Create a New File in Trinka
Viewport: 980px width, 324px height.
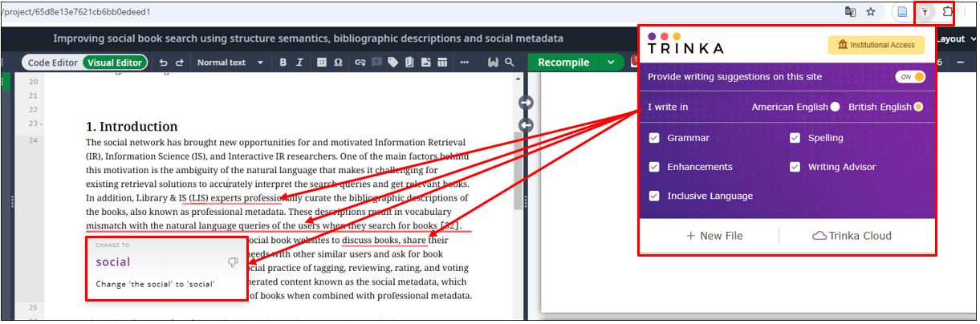click(x=714, y=236)
